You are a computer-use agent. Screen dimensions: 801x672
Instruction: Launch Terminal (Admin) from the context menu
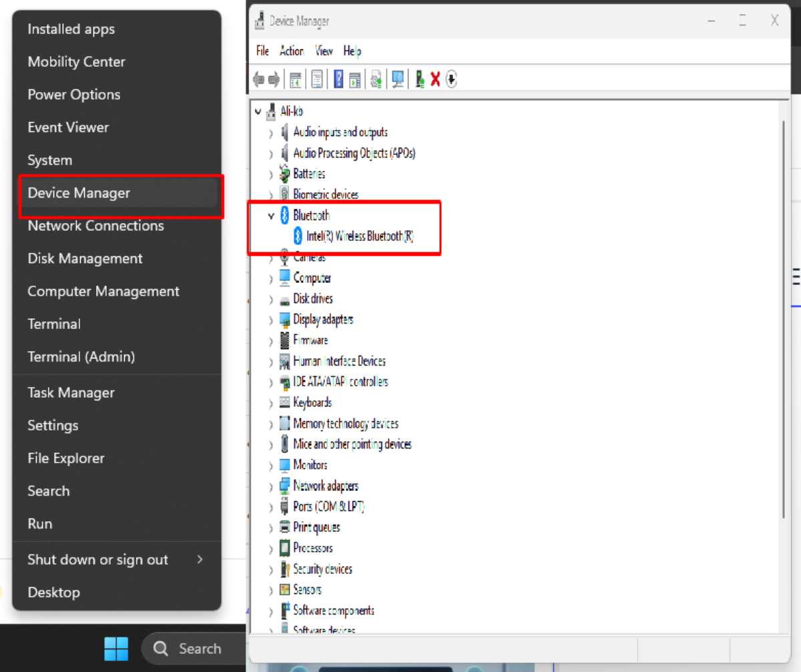pos(117,356)
